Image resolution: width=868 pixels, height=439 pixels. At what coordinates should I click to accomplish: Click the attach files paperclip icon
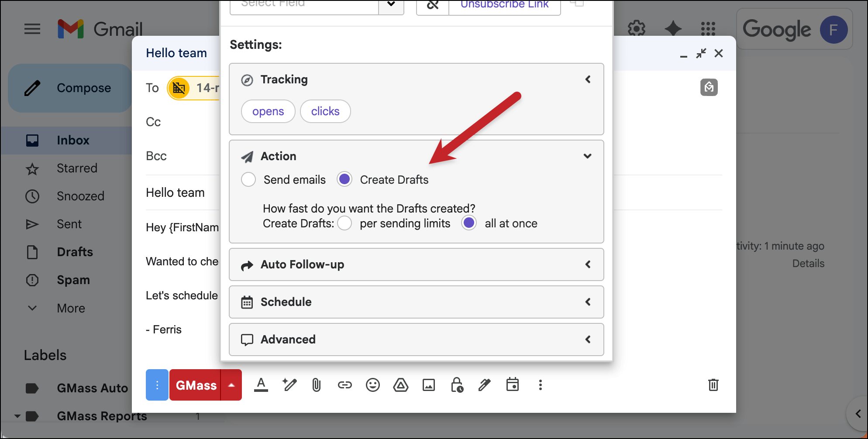317,385
